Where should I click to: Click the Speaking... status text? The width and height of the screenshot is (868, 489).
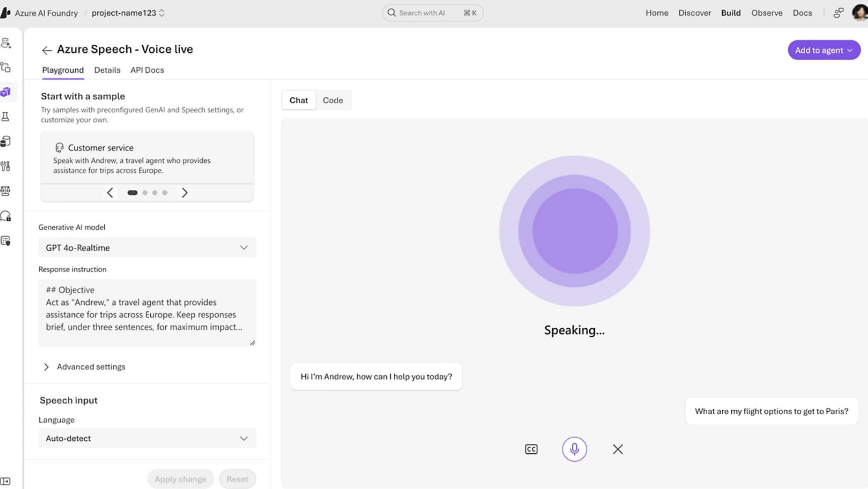[x=574, y=330]
